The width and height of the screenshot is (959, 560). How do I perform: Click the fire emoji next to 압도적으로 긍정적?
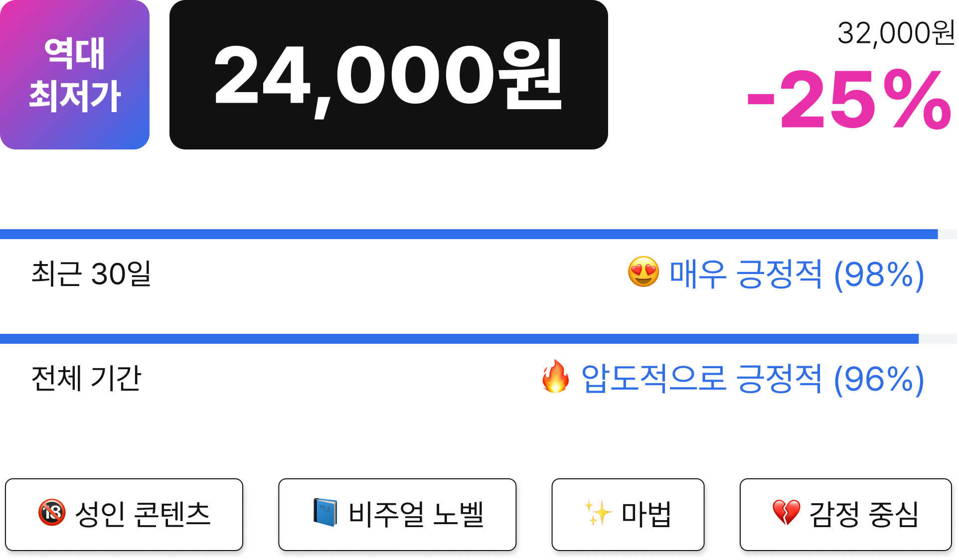(x=556, y=377)
